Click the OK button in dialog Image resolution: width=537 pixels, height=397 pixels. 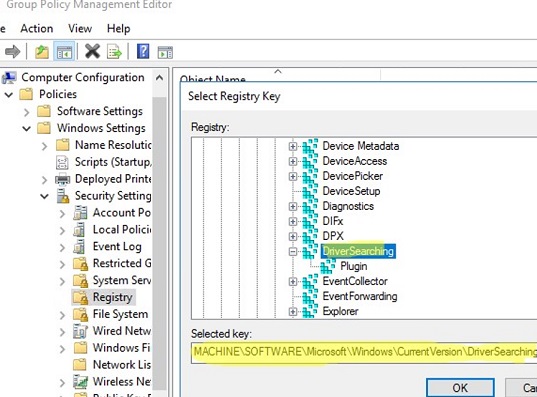460,388
